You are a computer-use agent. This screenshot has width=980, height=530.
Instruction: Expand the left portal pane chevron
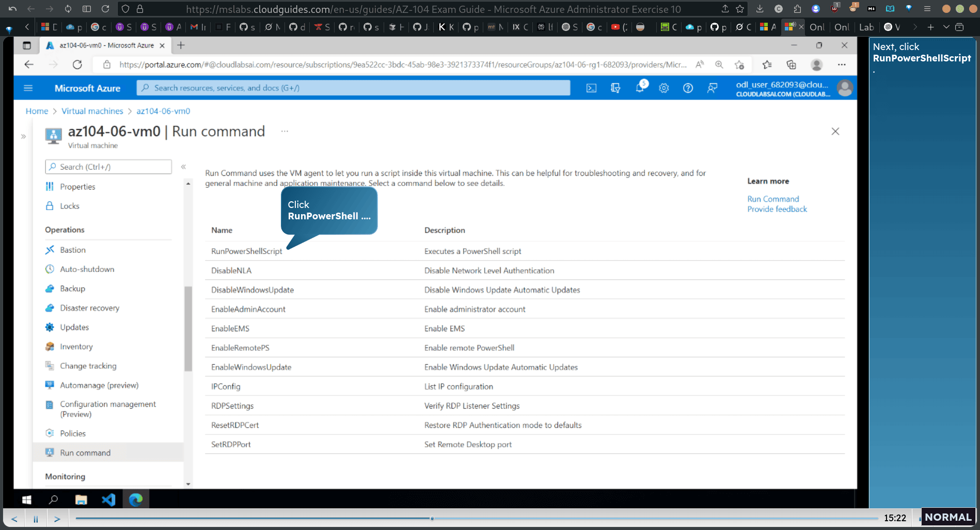point(23,136)
